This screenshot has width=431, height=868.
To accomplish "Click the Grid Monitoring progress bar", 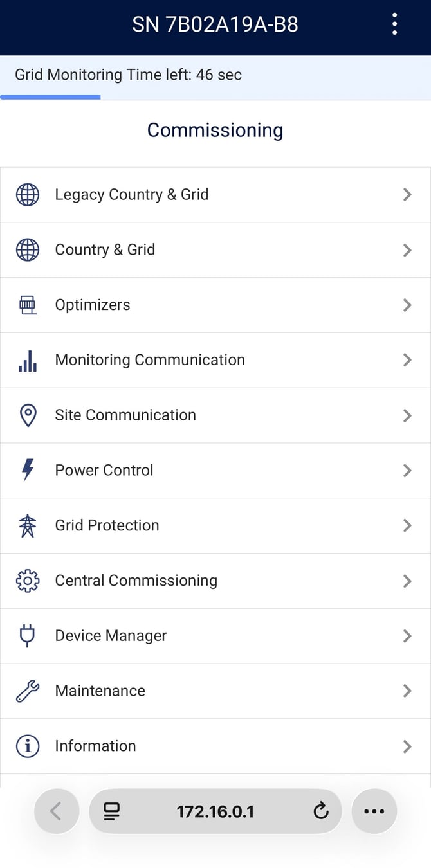I will pos(50,97).
